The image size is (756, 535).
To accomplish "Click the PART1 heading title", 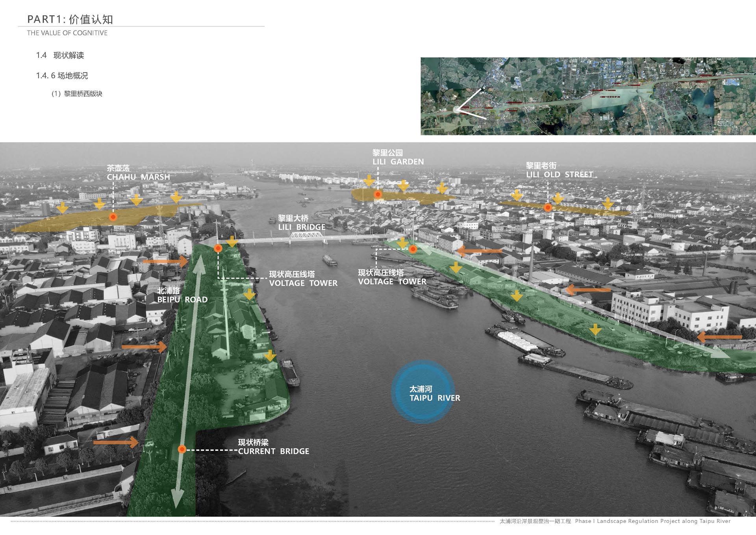I will click(70, 19).
